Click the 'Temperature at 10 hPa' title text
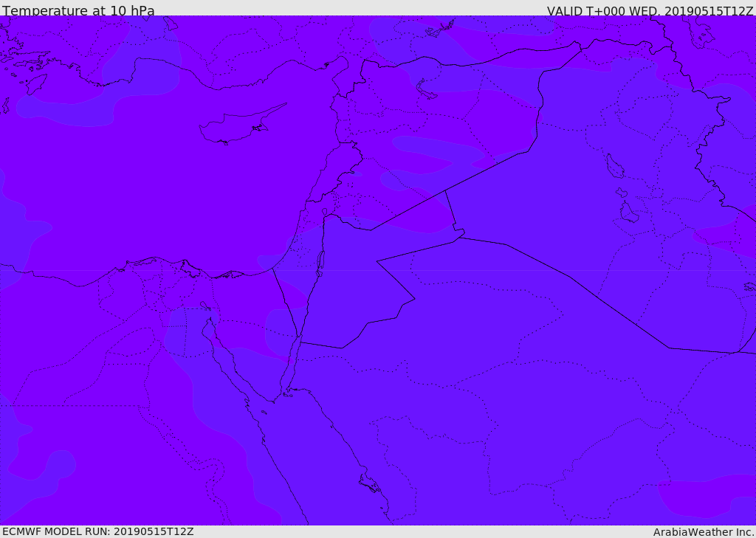 click(x=78, y=10)
